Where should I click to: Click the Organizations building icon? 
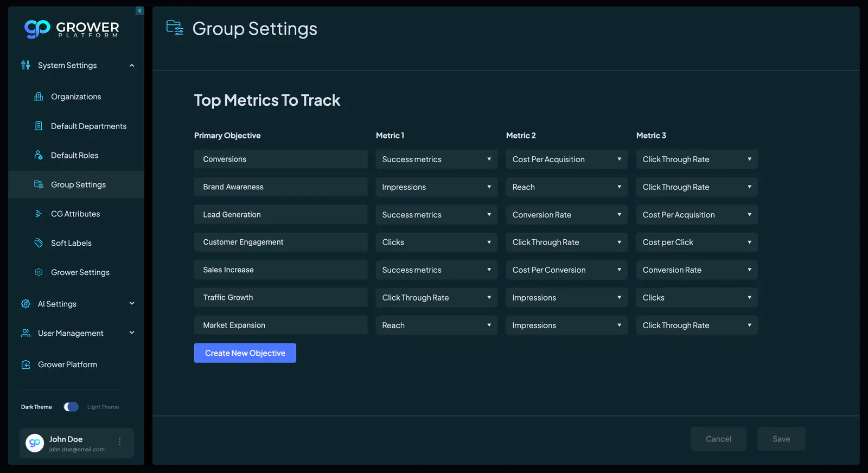39,97
